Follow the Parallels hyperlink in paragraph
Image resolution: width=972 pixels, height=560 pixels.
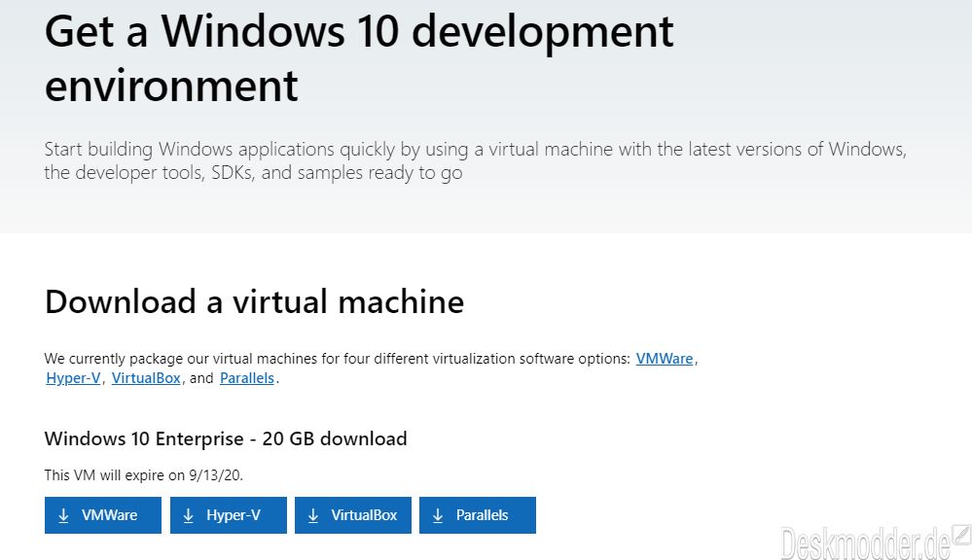coord(247,378)
